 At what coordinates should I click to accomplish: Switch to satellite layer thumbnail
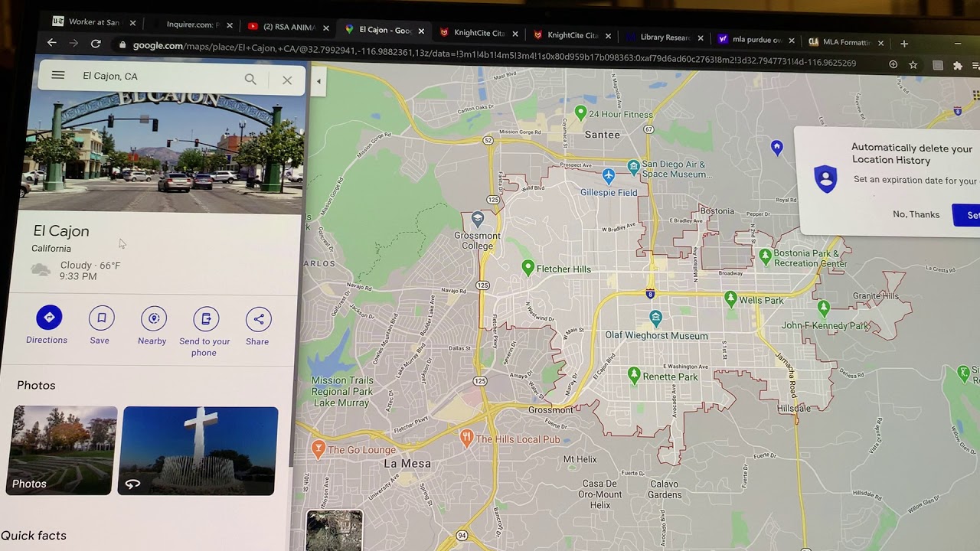335,530
